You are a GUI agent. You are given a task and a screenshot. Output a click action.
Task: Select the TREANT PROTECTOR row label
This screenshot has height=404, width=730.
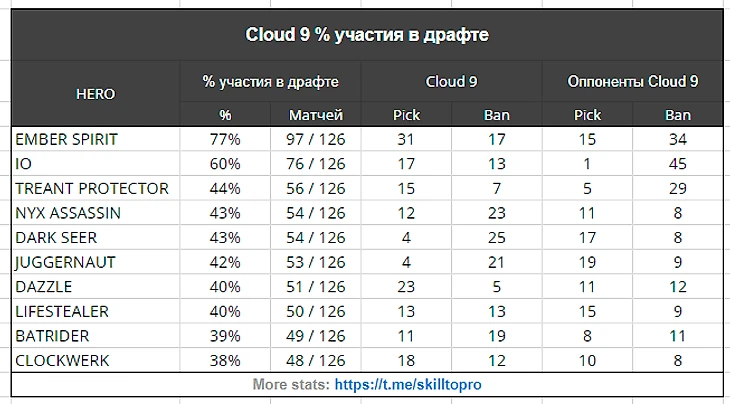pyautogui.click(x=92, y=188)
